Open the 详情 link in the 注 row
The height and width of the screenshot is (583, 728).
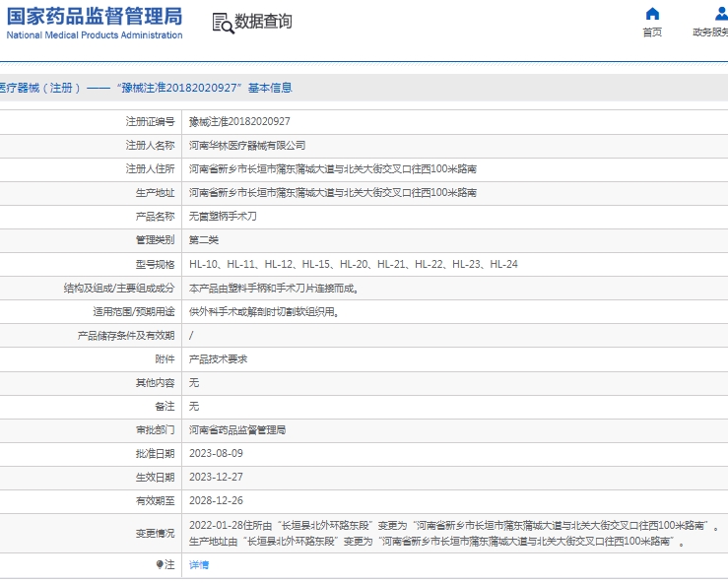[199, 565]
